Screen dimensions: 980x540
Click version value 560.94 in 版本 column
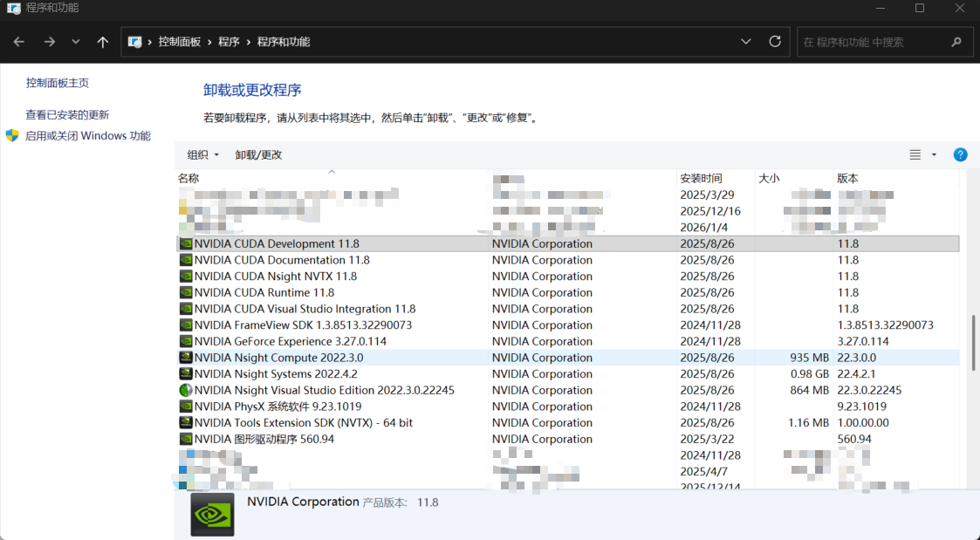(854, 439)
